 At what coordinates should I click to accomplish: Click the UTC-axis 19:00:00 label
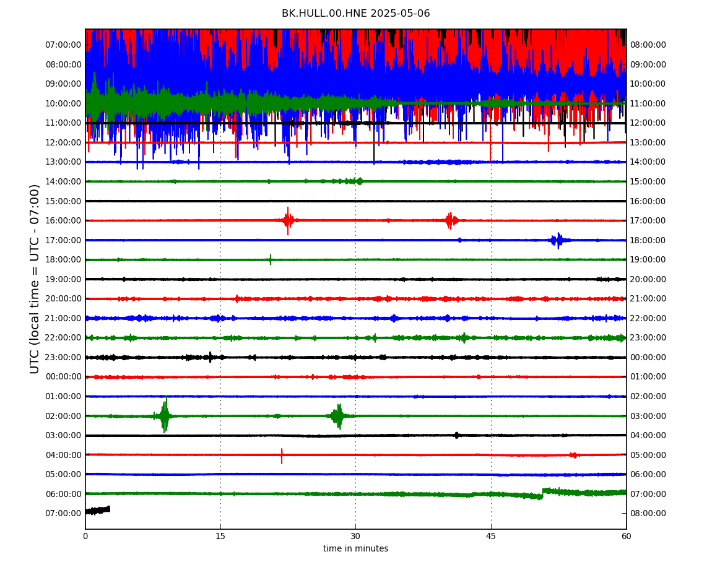tap(63, 279)
